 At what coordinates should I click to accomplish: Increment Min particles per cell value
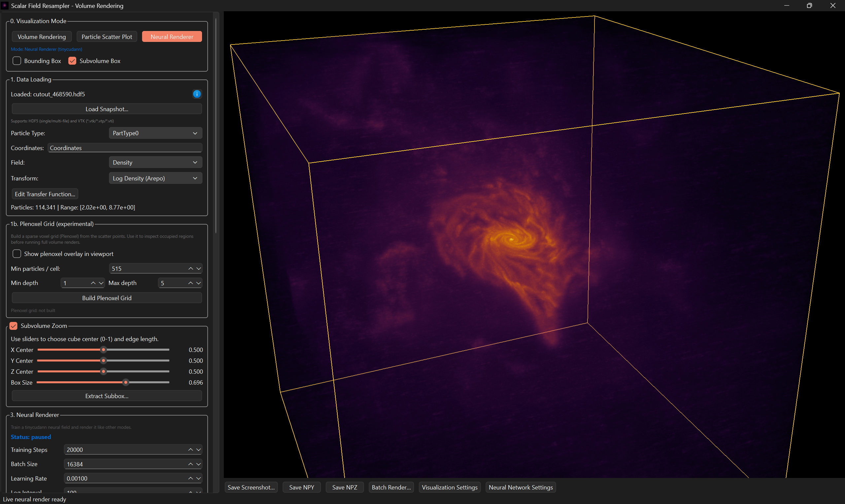pos(190,268)
